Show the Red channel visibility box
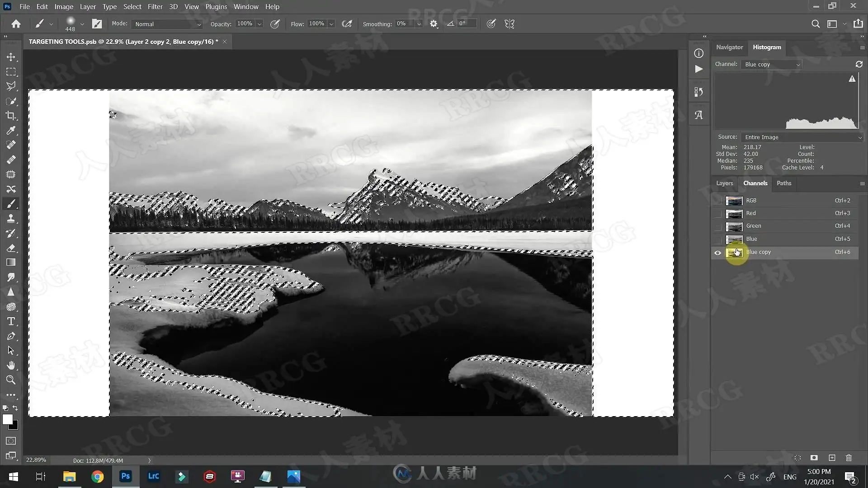Viewport: 868px width, 488px height. [717, 213]
